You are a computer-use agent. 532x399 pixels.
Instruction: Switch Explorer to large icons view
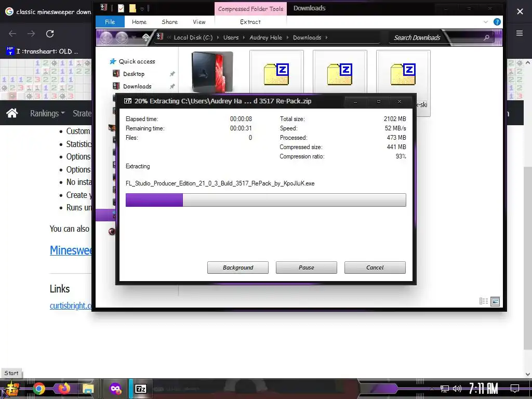point(495,301)
